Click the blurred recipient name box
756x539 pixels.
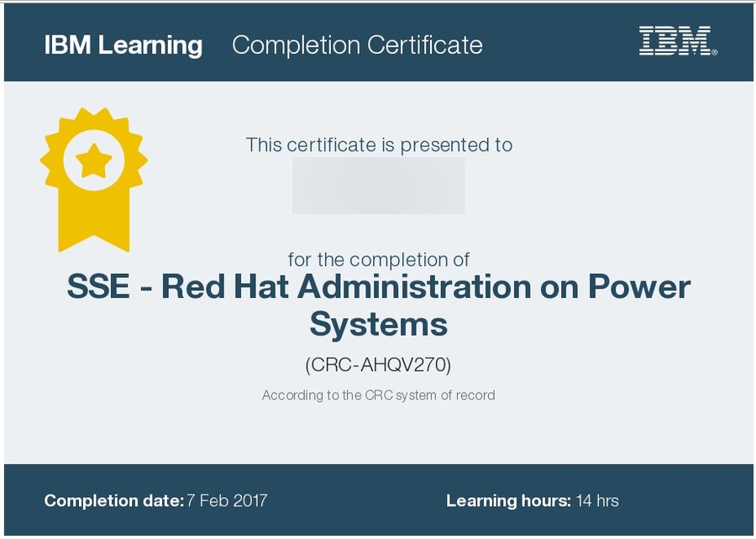pyautogui.click(x=379, y=186)
